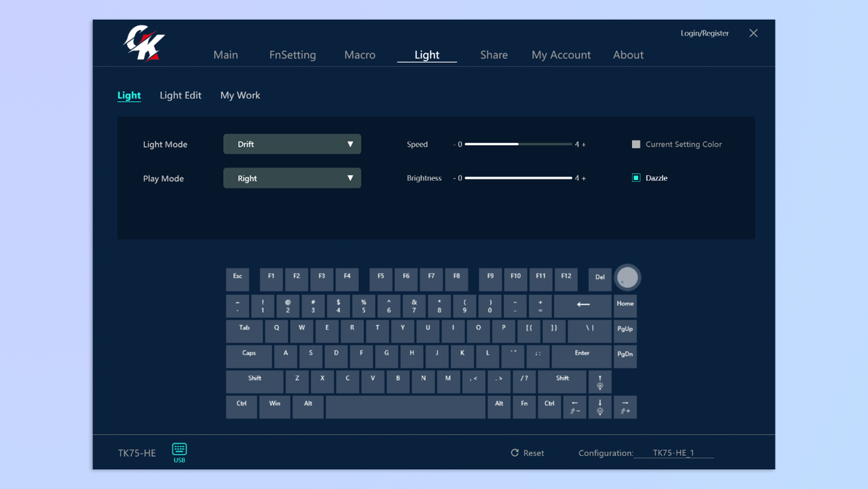Select the Light Edit sub-tab
This screenshot has height=489, width=868.
(x=180, y=95)
